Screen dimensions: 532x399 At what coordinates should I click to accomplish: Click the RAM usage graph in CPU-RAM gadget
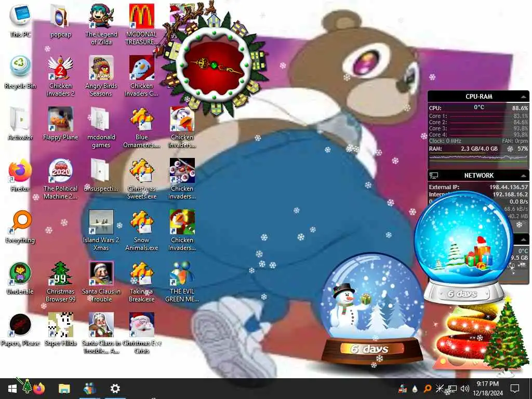pyautogui.click(x=478, y=157)
